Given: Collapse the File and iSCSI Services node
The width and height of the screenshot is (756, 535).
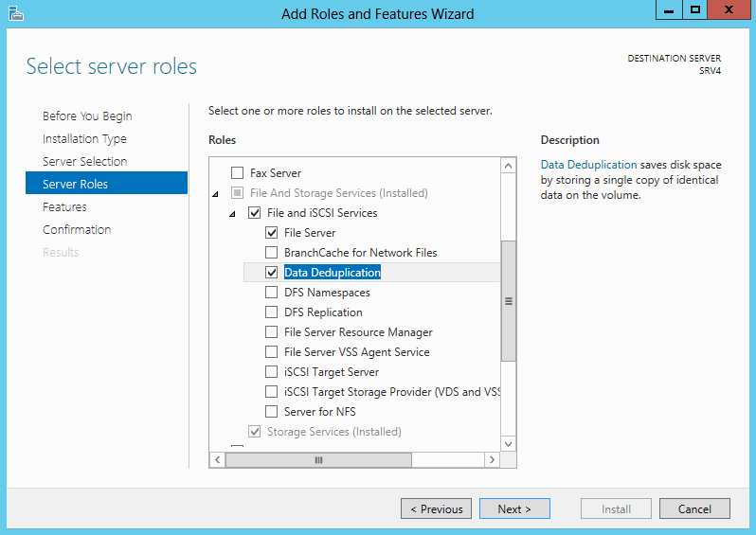Looking at the screenshot, I should [232, 213].
